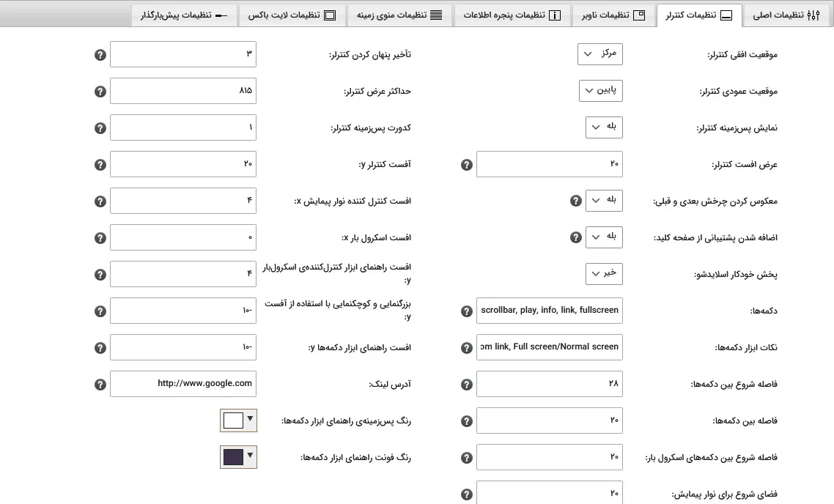Show help for آدرس لینک field
Viewport: 834px width, 504px height.
pyautogui.click(x=100, y=385)
